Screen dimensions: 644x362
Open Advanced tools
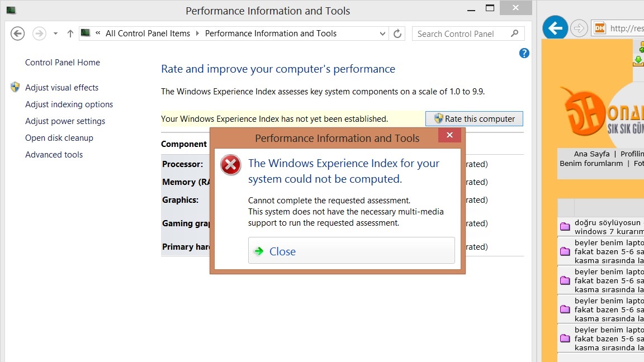tap(54, 155)
